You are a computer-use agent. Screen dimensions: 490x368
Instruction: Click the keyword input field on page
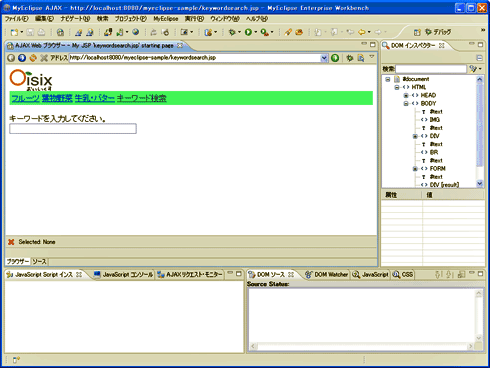pyautogui.click(x=73, y=129)
